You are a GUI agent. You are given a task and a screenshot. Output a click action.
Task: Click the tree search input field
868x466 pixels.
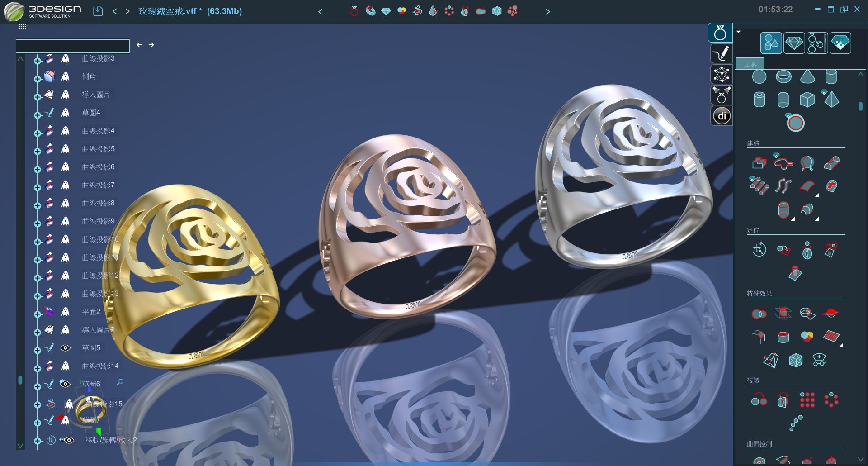pyautogui.click(x=73, y=46)
